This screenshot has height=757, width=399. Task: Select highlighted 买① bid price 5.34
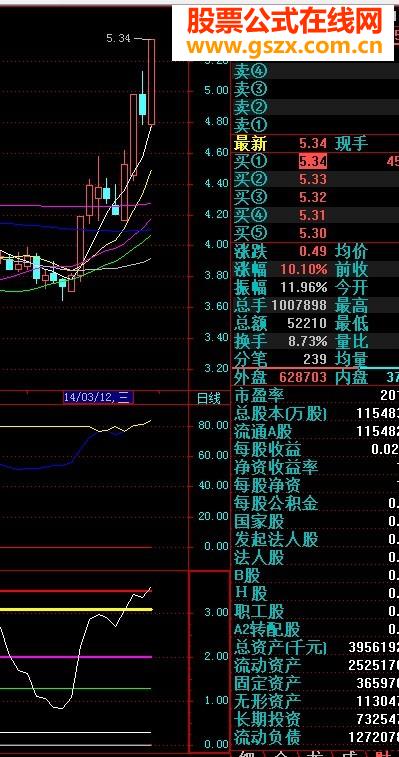[313, 161]
